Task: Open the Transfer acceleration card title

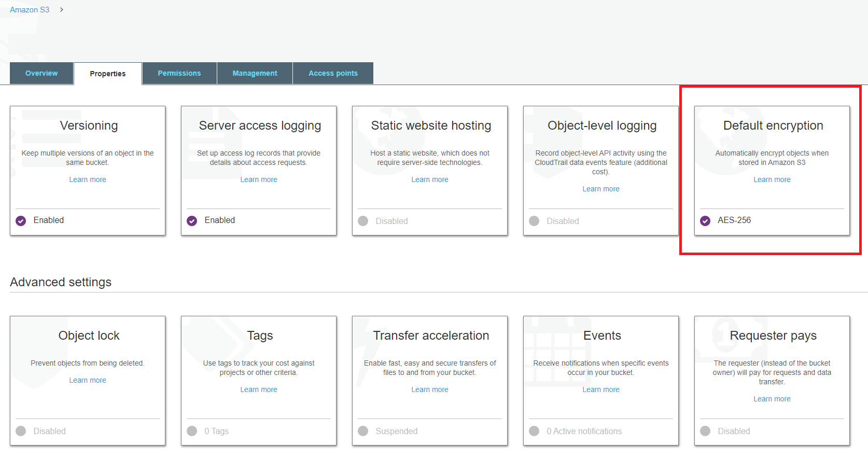Action: coord(431,336)
